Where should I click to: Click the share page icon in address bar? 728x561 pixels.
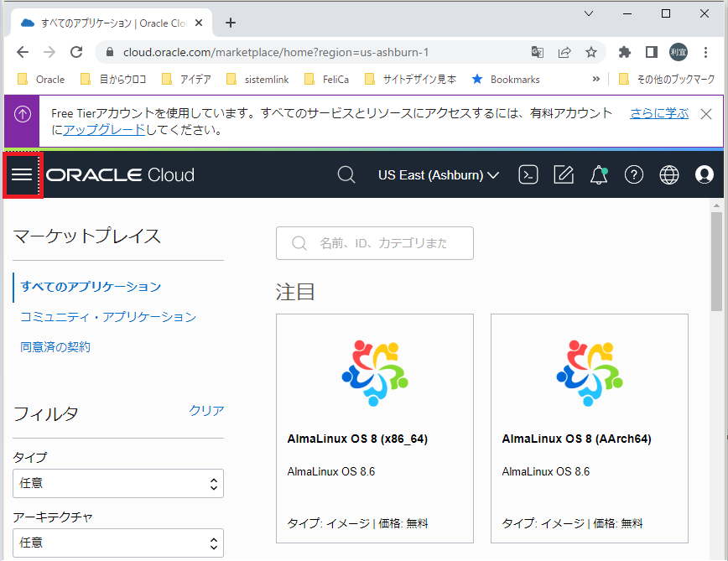point(564,52)
